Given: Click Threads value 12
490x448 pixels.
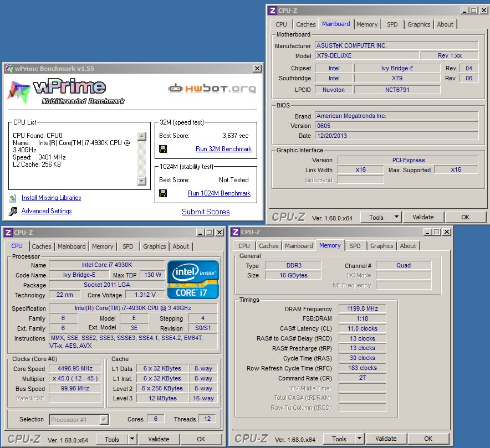Looking at the screenshot, I should 207,419.
